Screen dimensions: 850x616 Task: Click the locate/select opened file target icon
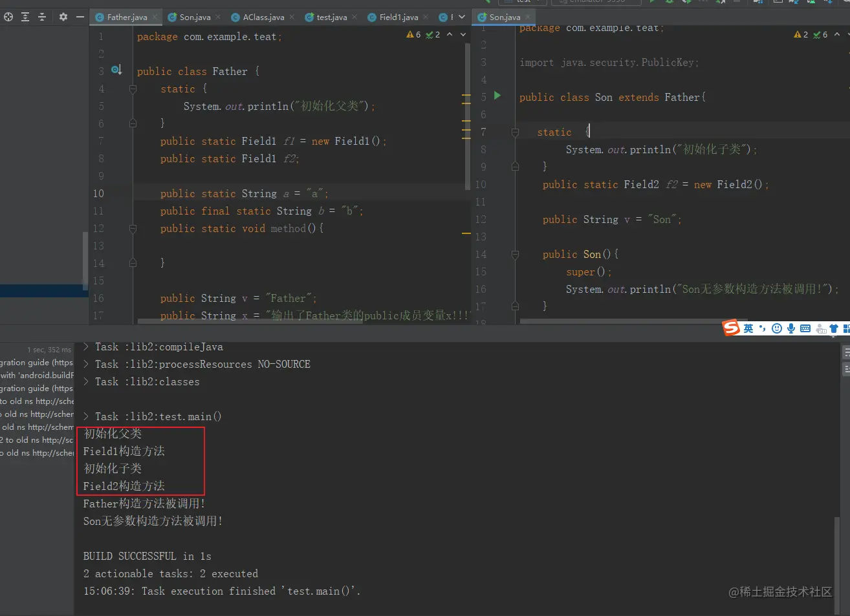8,17
